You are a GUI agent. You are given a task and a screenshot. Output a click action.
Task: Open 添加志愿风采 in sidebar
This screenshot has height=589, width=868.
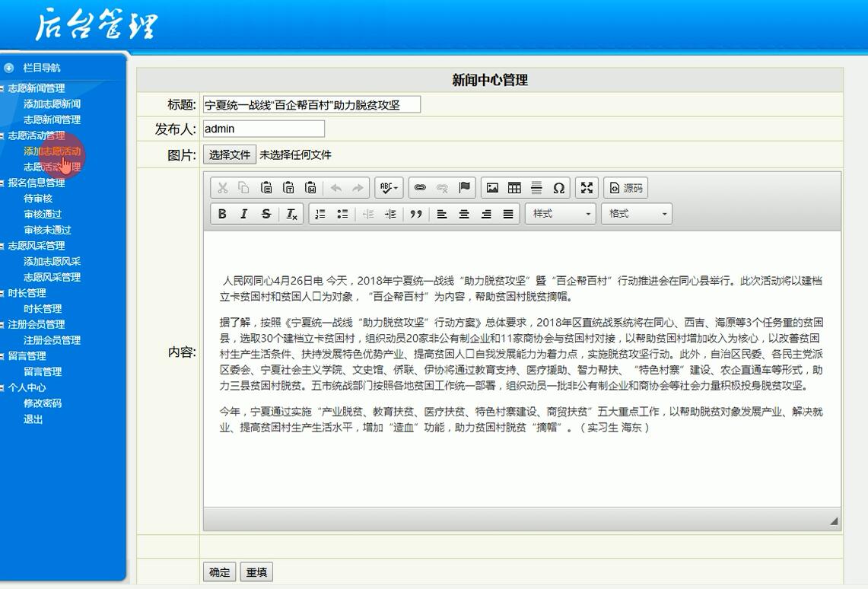point(52,262)
